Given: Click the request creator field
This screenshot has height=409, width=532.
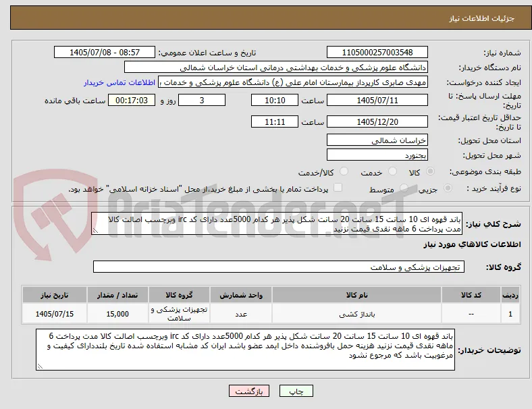Looking at the screenshot, I should 293,82.
